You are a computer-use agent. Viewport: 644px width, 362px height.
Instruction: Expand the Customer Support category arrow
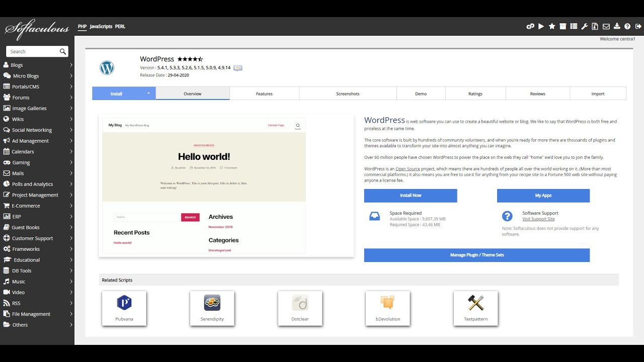[x=71, y=238]
